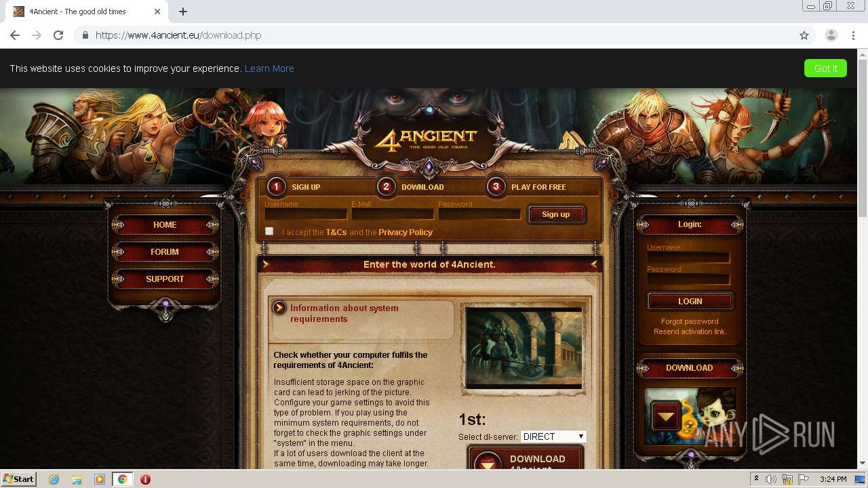Image resolution: width=868 pixels, height=488 pixels.
Task: Click the PLAY FOR FREE step label
Action: click(538, 187)
